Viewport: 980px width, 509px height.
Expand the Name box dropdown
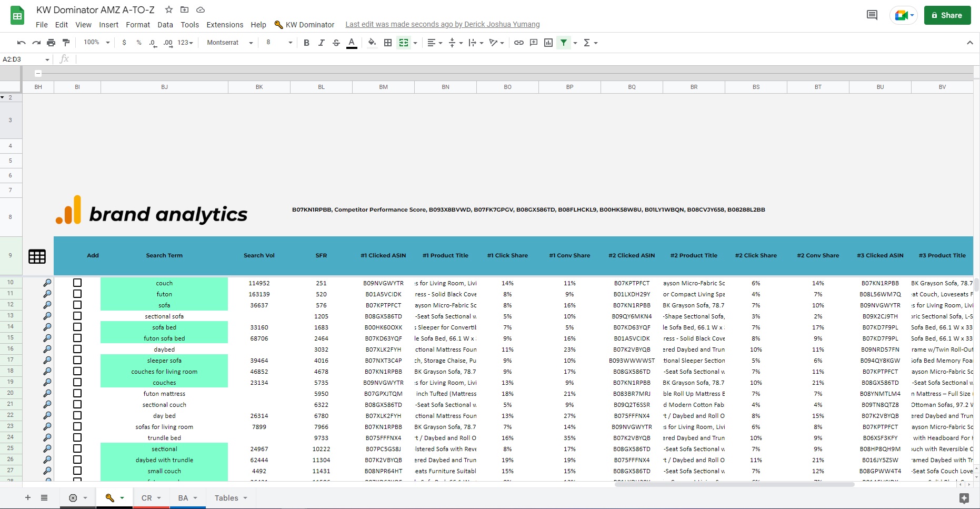click(x=47, y=59)
